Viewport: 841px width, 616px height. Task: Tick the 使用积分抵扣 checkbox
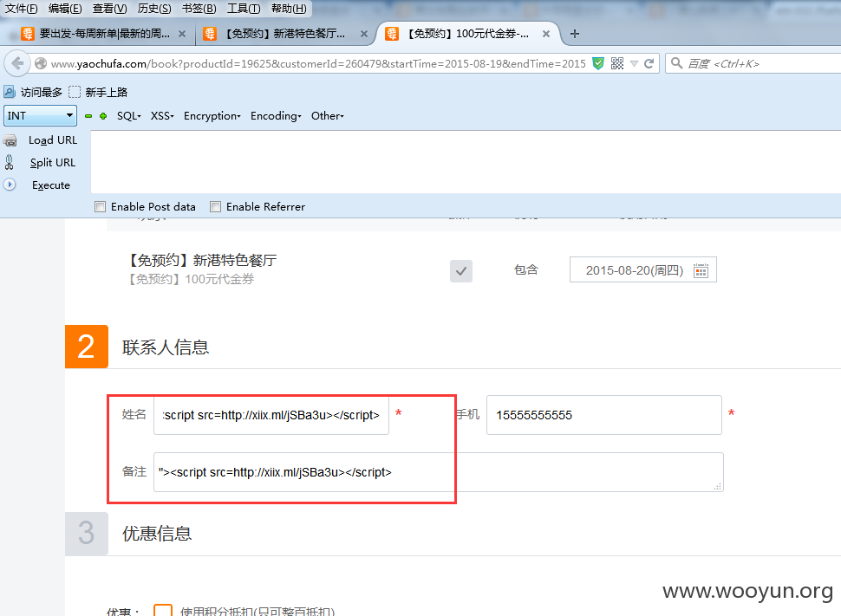(162, 610)
